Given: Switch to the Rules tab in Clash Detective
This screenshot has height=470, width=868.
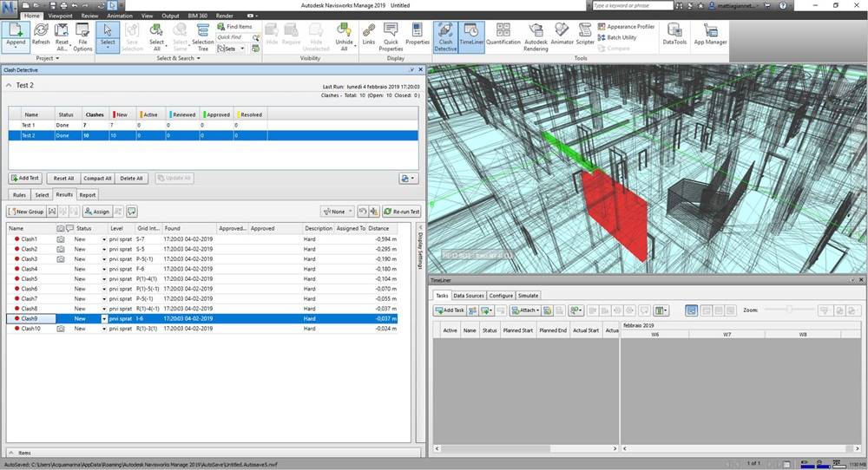Looking at the screenshot, I should (19, 195).
